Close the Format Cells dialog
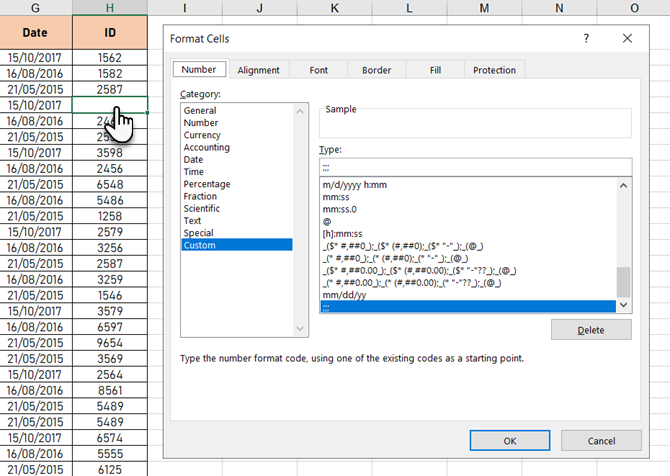670x476 pixels. [627, 38]
